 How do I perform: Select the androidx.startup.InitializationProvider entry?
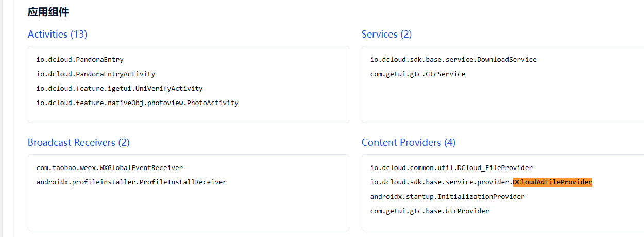(447, 197)
